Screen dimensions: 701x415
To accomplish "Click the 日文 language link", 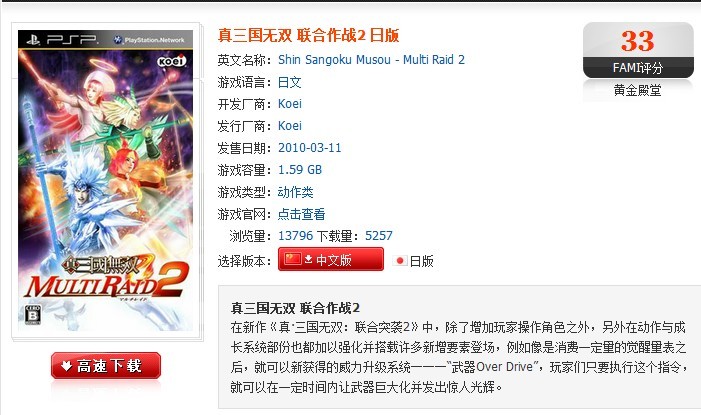I will pyautogui.click(x=290, y=82).
